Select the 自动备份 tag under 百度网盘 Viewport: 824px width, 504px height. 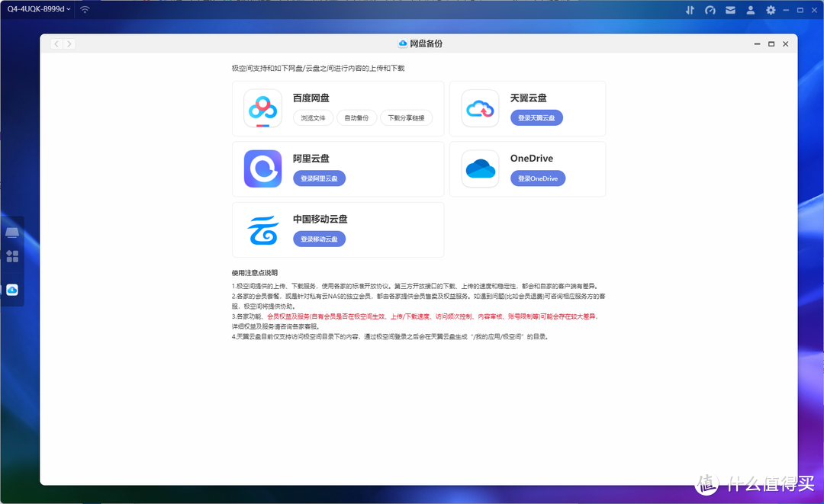356,117
